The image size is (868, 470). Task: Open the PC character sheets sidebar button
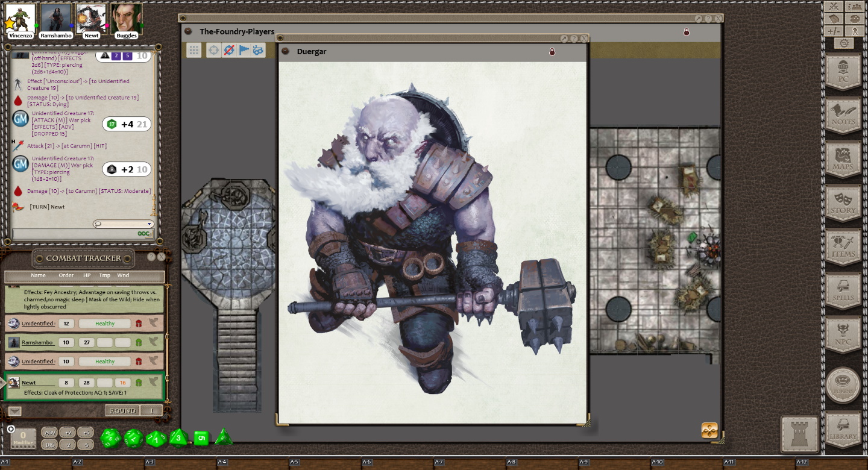(x=843, y=72)
